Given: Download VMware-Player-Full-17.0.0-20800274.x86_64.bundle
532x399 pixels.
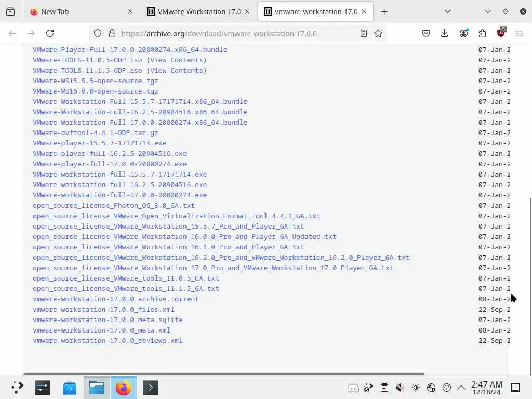Looking at the screenshot, I should click(130, 49).
